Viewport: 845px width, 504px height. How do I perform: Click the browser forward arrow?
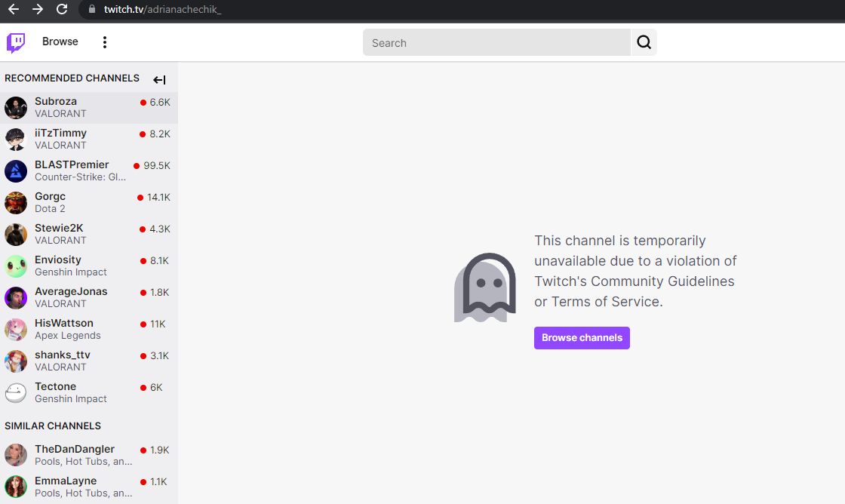coord(37,9)
